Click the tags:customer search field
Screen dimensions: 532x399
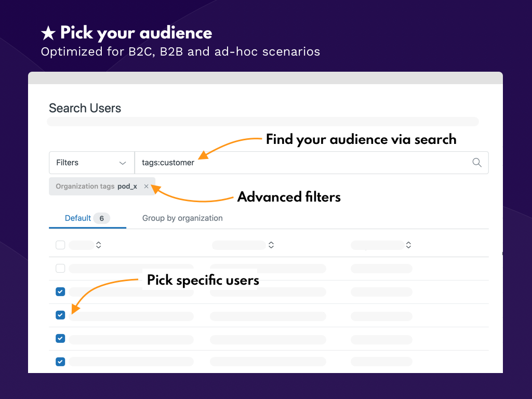301,163
